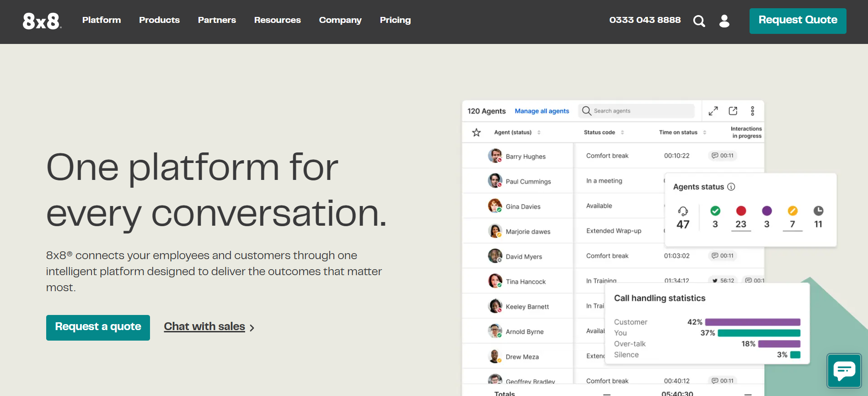Go to the Pricing page
The image size is (868, 396).
point(395,20)
